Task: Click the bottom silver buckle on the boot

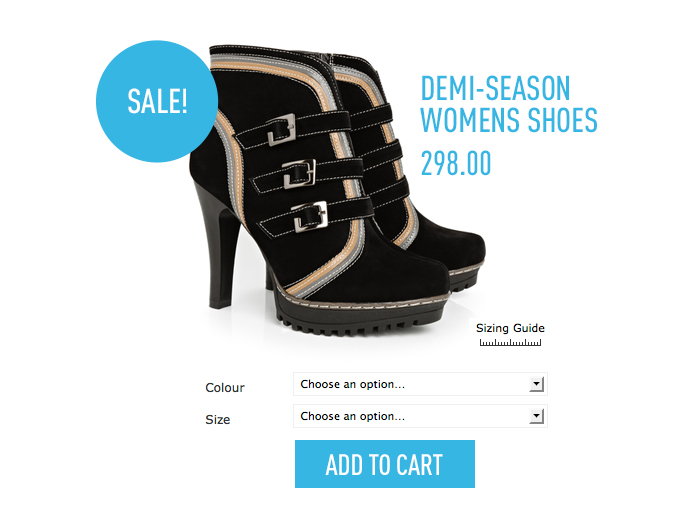Action: [x=310, y=217]
